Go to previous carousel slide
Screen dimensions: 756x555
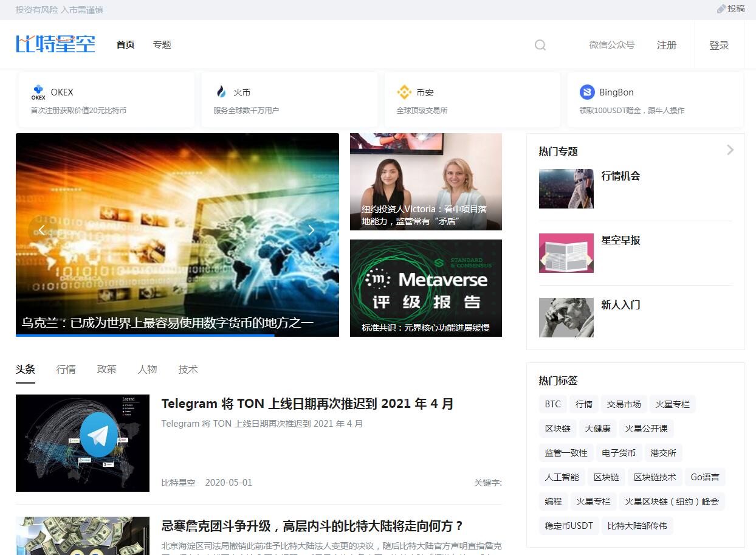point(42,230)
